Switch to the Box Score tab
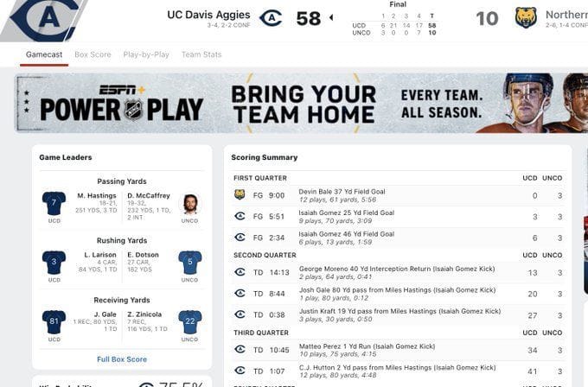This screenshot has width=588, height=387. pyautogui.click(x=93, y=54)
